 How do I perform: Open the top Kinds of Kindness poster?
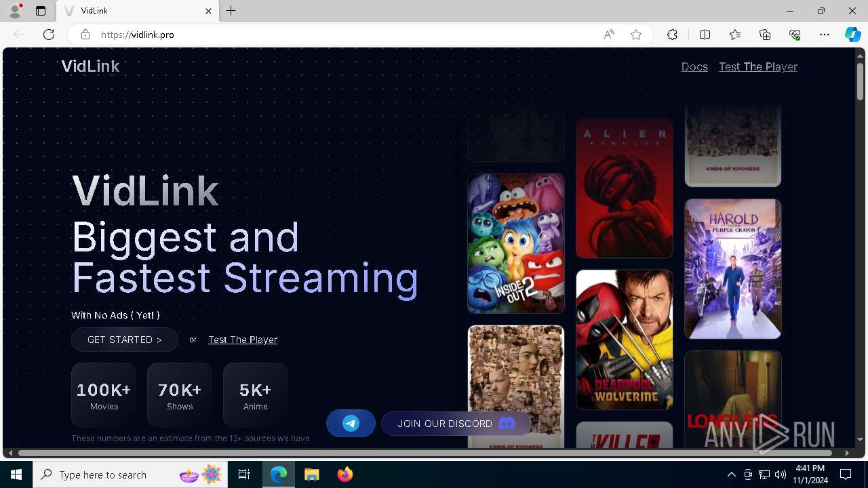(x=733, y=146)
